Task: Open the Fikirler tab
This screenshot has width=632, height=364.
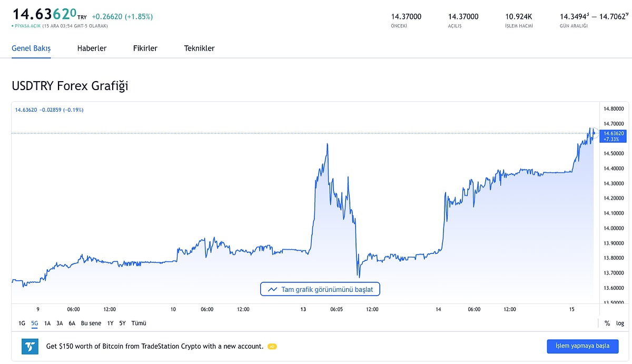Action: tap(145, 48)
